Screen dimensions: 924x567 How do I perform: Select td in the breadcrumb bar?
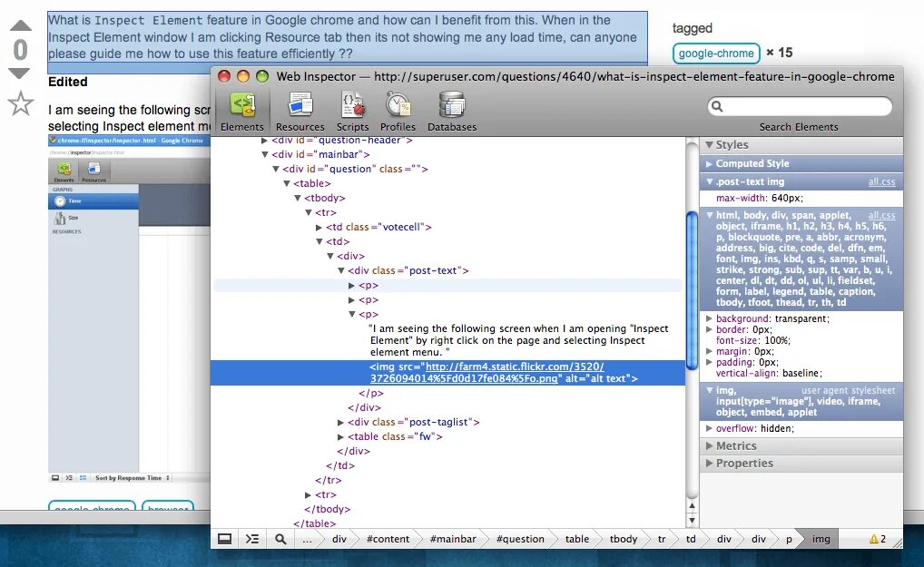691,539
